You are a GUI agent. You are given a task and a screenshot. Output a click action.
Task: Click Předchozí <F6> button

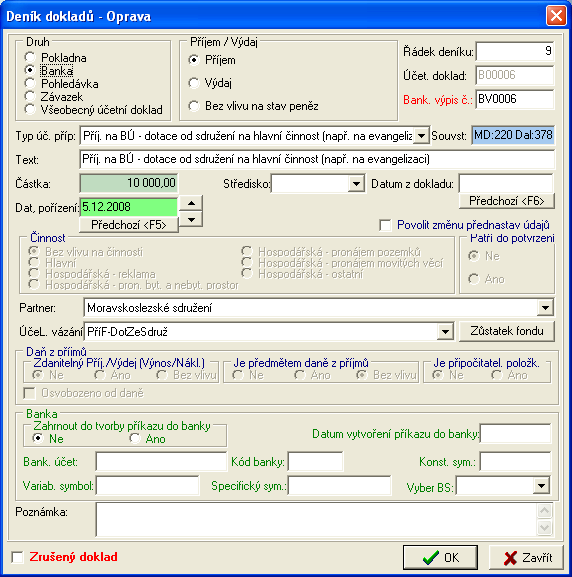tap(506, 201)
